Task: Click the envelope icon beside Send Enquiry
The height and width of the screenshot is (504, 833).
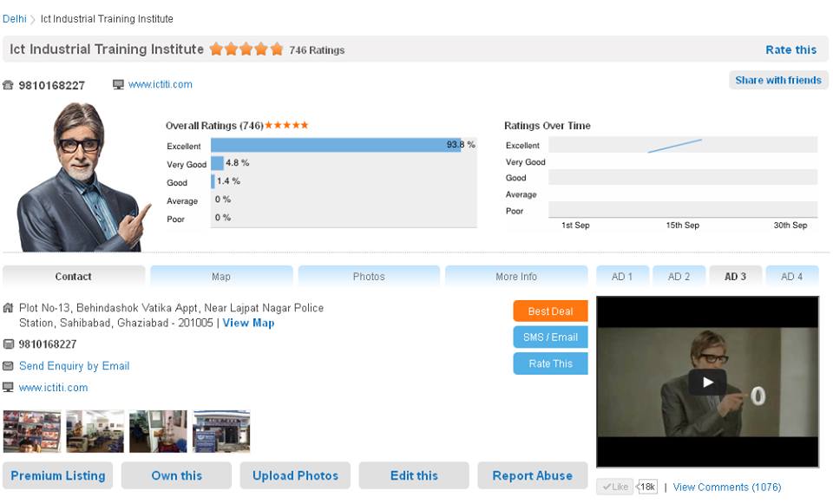Action: (x=8, y=366)
